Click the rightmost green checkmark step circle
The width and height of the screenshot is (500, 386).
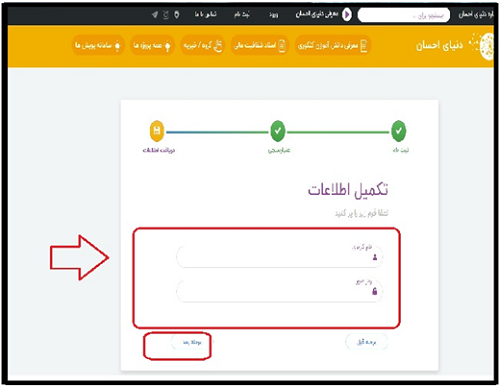click(399, 131)
